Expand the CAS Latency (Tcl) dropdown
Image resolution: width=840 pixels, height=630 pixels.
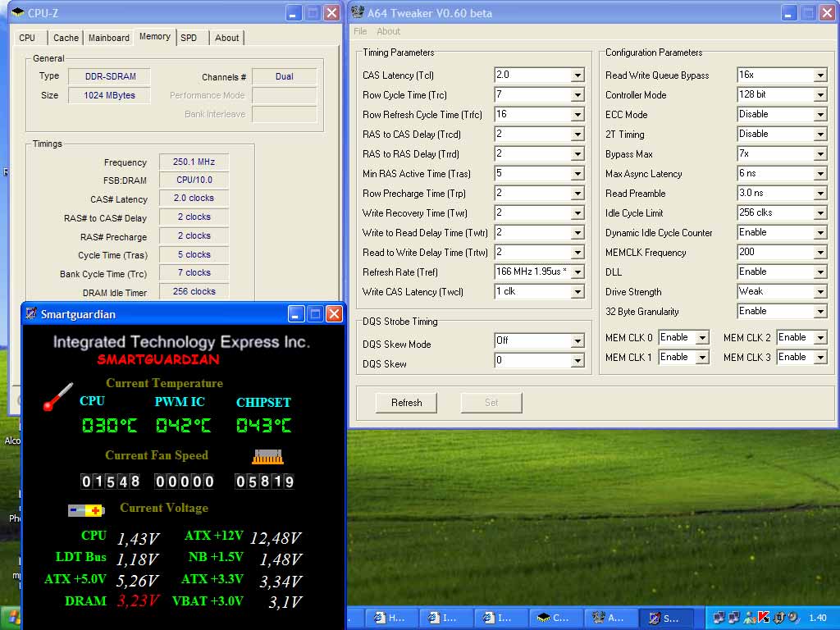(x=577, y=75)
